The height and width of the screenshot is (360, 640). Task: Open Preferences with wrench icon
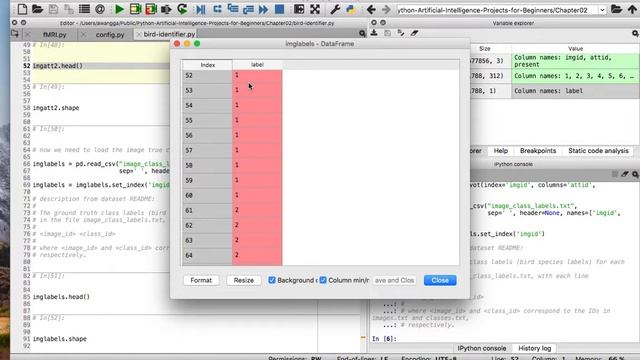tap(335, 9)
